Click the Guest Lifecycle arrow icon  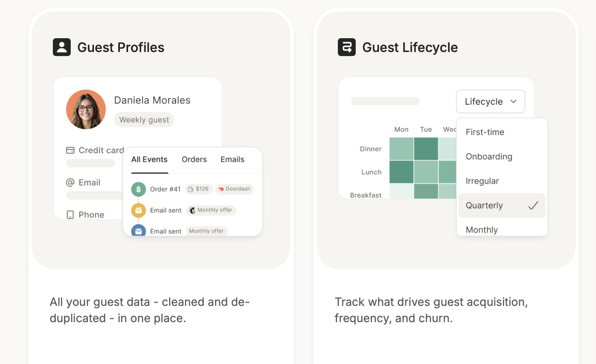[x=347, y=47]
